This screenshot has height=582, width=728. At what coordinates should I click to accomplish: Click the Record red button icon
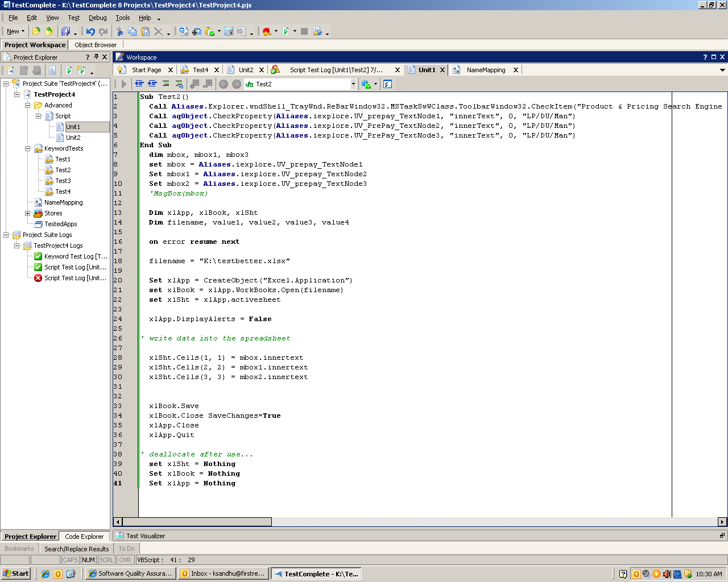click(267, 32)
